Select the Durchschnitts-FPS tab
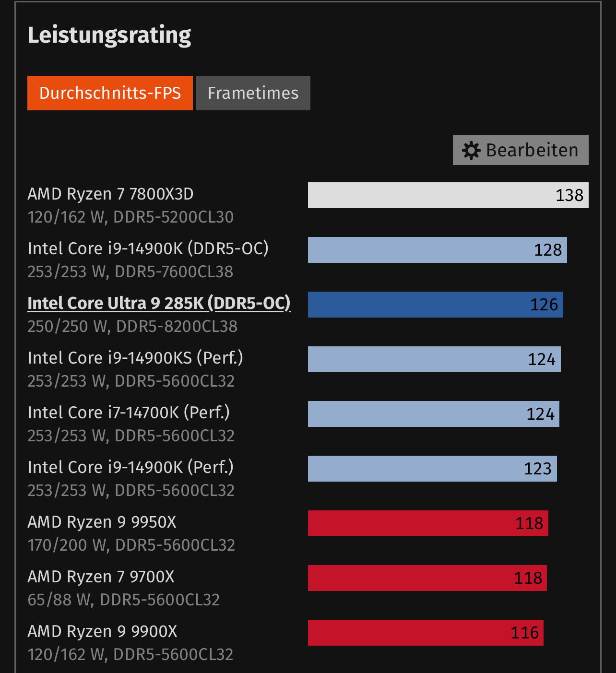Viewport: 616px width, 673px height. coord(110,93)
